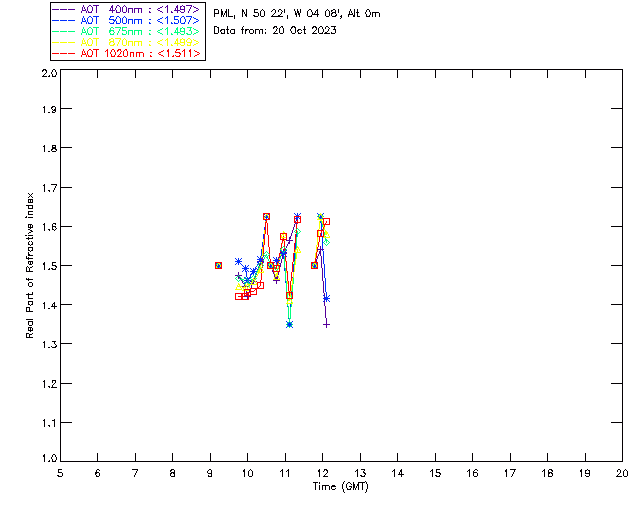This screenshot has height=512, width=640.
Task: Select the isolated red square marker near 9 GMT
Action: (x=218, y=265)
